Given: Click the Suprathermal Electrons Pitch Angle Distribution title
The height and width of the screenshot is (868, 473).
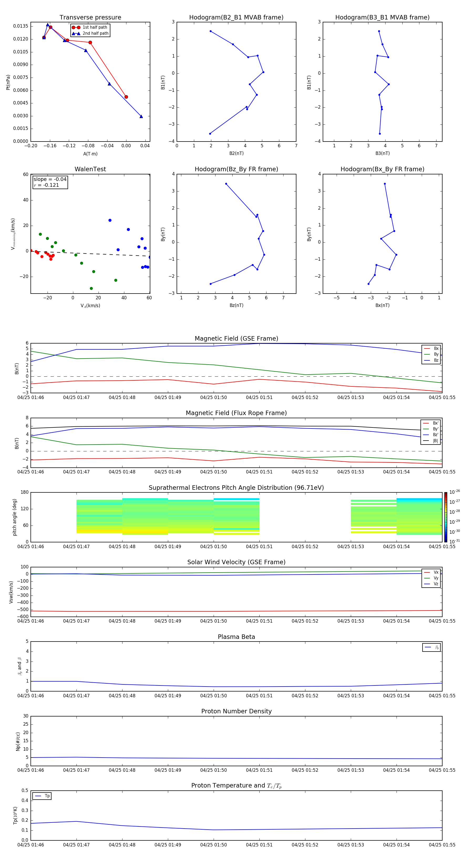Looking at the screenshot, I should 236,488.
